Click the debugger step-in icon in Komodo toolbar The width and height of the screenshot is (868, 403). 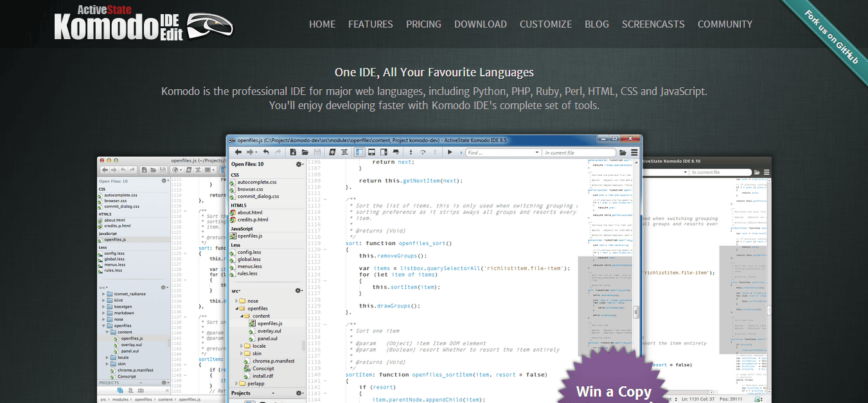[411, 152]
